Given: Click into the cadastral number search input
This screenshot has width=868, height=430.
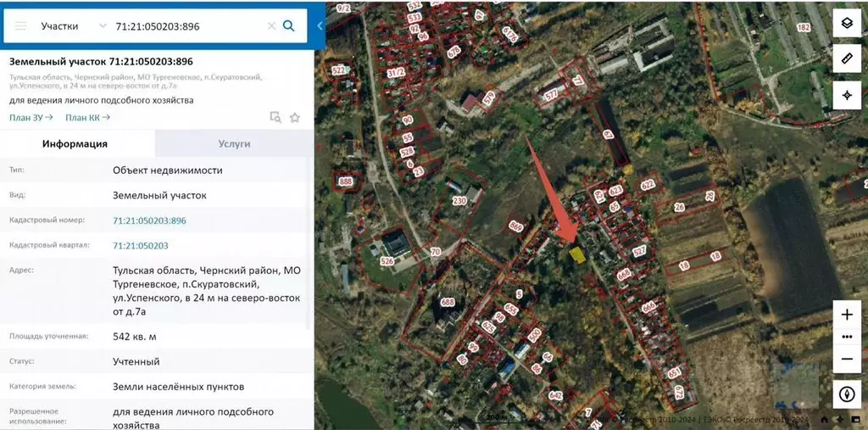Looking at the screenshot, I should click(186, 26).
